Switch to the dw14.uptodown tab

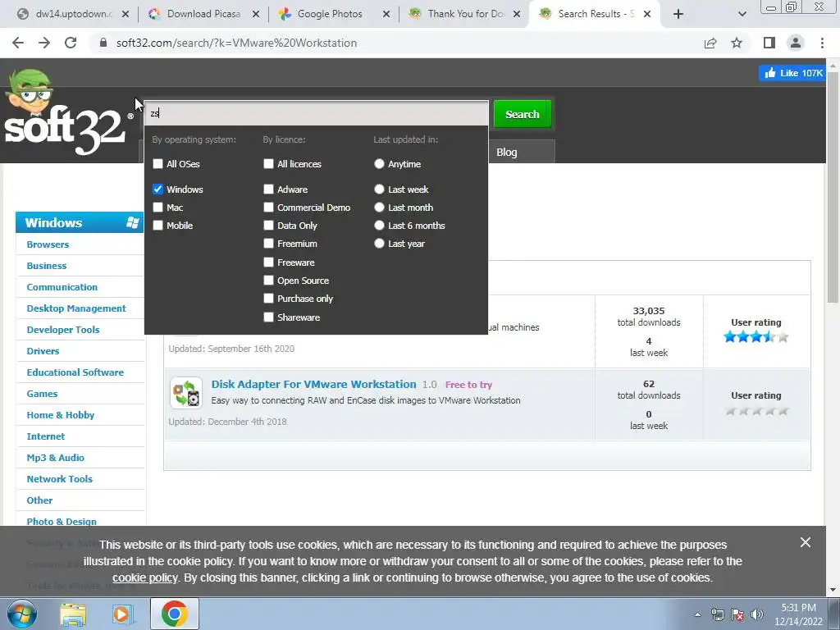[x=73, y=14]
